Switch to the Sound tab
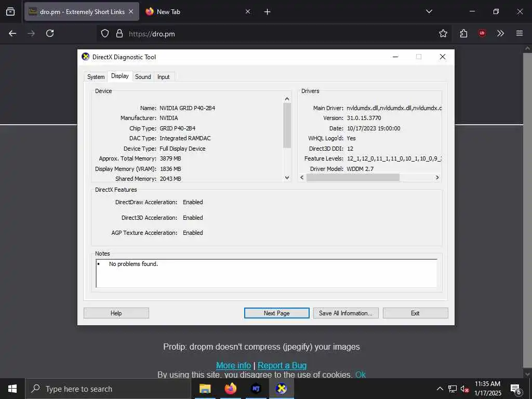 (143, 77)
